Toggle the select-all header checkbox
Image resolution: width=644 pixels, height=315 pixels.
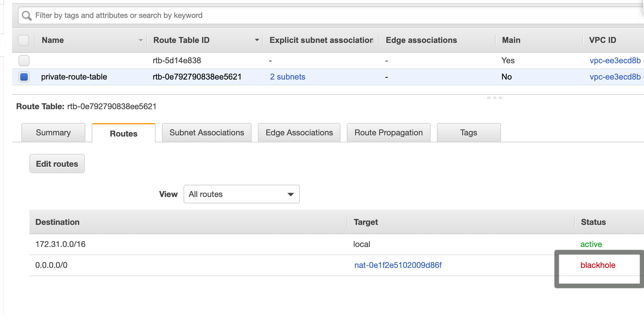[x=24, y=40]
